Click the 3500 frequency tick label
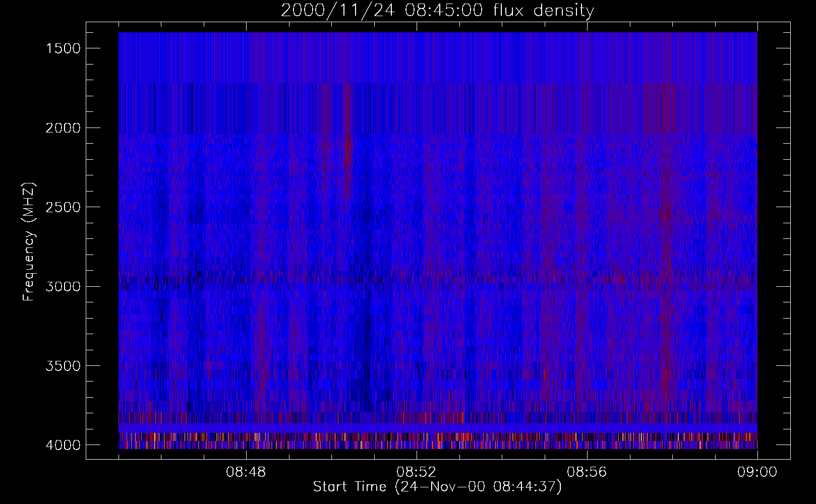The width and height of the screenshot is (816, 504). (x=63, y=366)
